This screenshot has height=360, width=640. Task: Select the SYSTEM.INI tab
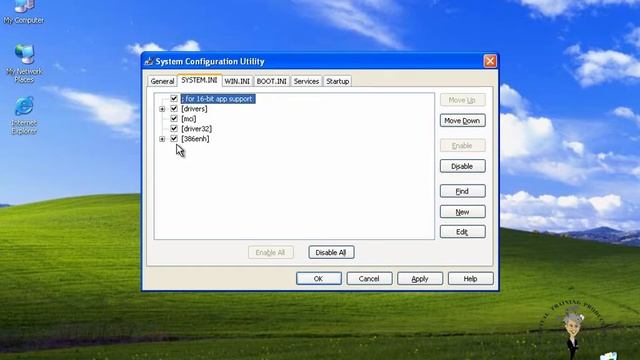tap(199, 80)
